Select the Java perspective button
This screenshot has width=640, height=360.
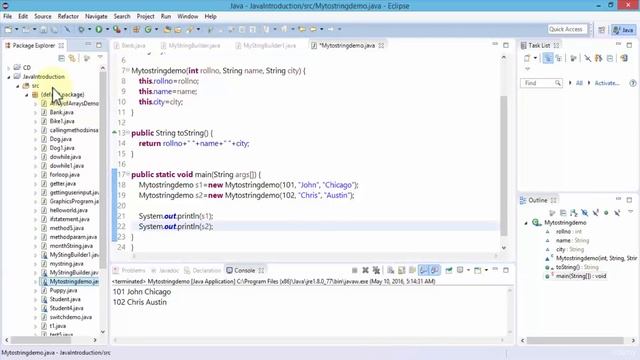pos(623,30)
